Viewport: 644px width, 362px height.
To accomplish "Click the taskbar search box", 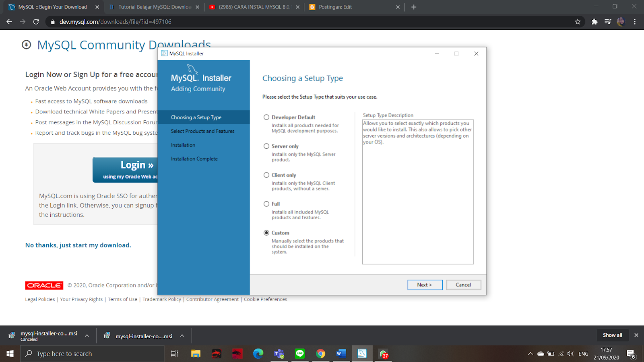I will pyautogui.click(x=93, y=354).
